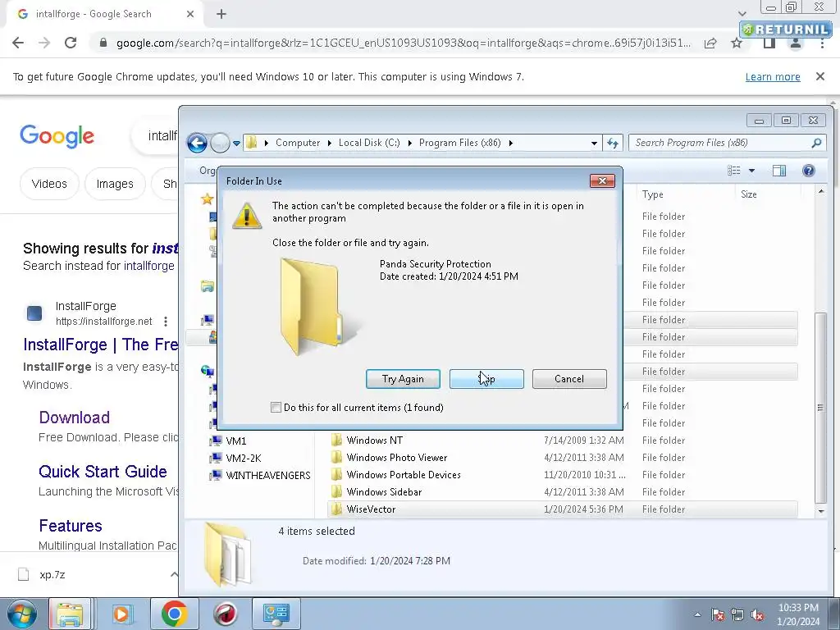840x630 pixels.
Task: Click Try Again in Folder In Use dialog
Action: pyautogui.click(x=403, y=379)
